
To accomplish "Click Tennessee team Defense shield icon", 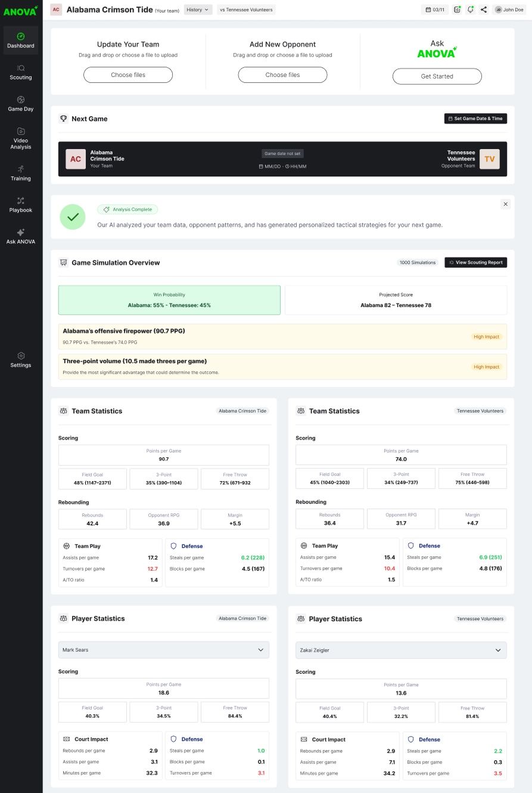I will (x=411, y=546).
